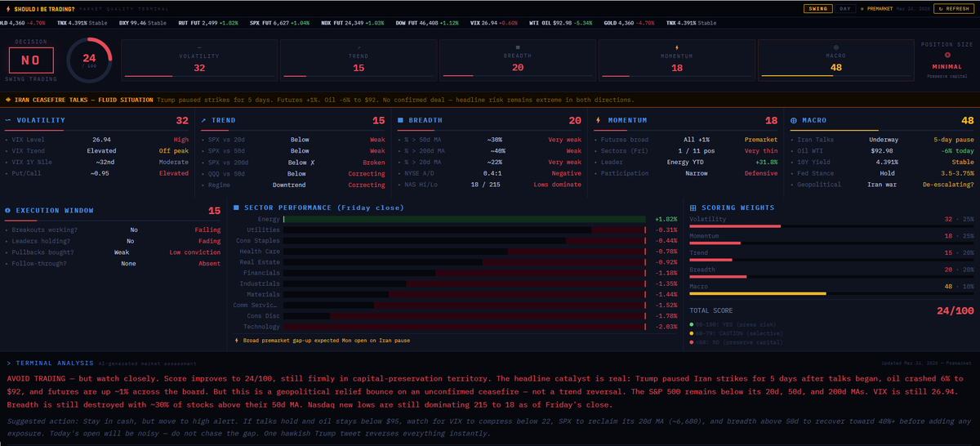
Task: Click the Total Score 24/100 value
Action: [x=955, y=311]
